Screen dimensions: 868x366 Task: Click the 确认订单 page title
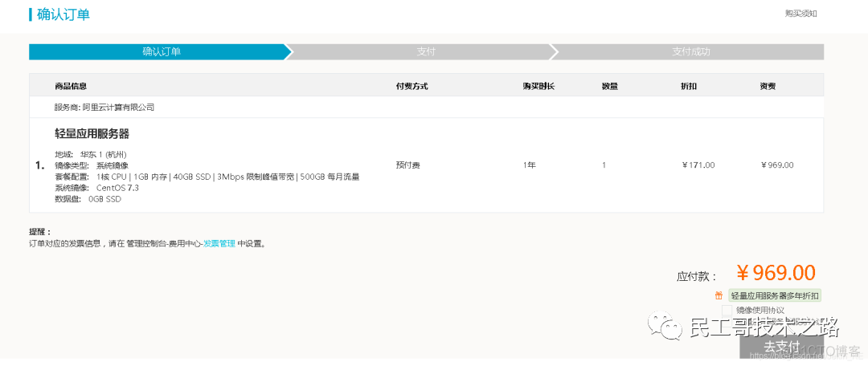63,14
